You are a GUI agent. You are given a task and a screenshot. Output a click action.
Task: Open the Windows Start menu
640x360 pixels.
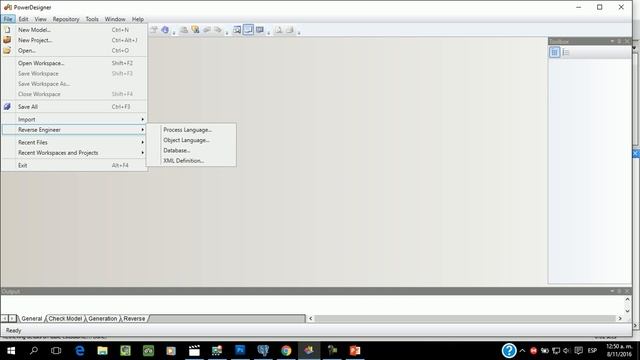11,351
